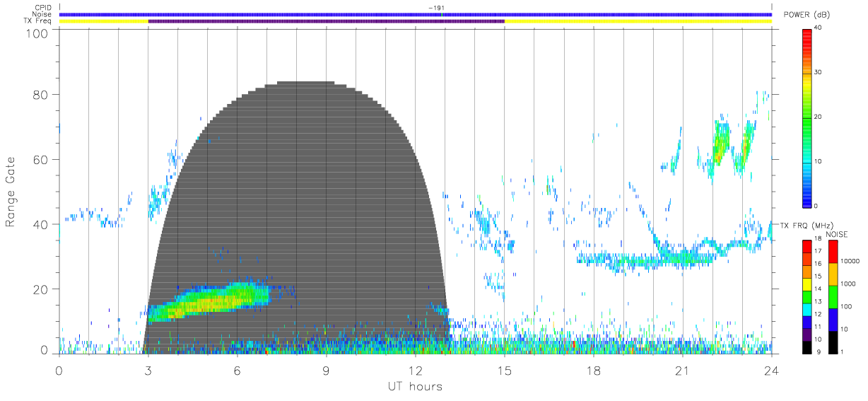Image resolution: width=868 pixels, height=401 pixels.
Task: Click the 1 label on NOISE legend
Action: click(841, 351)
